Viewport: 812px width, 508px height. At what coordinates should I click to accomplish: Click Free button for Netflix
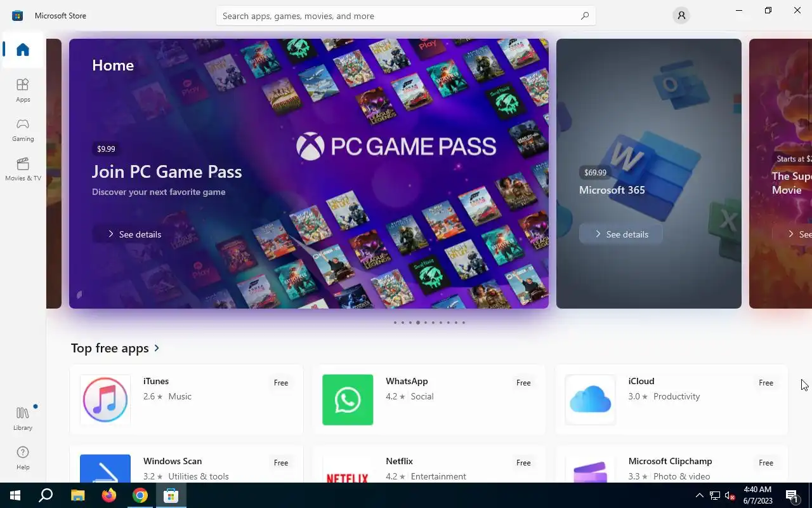[523, 463]
